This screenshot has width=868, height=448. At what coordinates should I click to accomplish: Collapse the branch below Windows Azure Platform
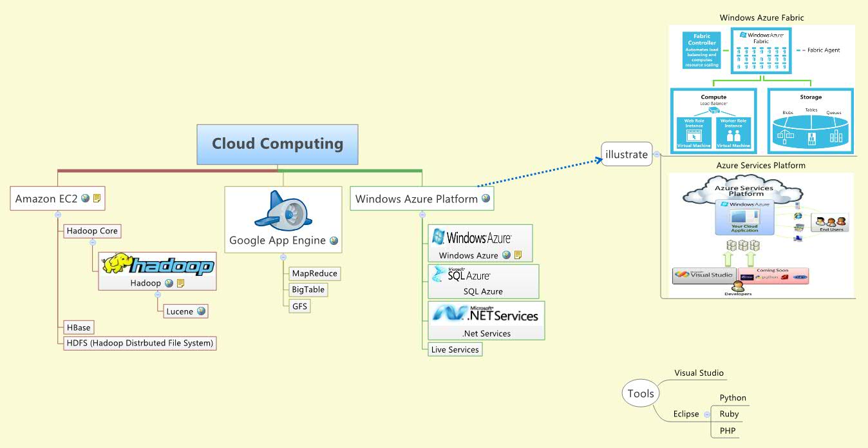[x=422, y=215]
